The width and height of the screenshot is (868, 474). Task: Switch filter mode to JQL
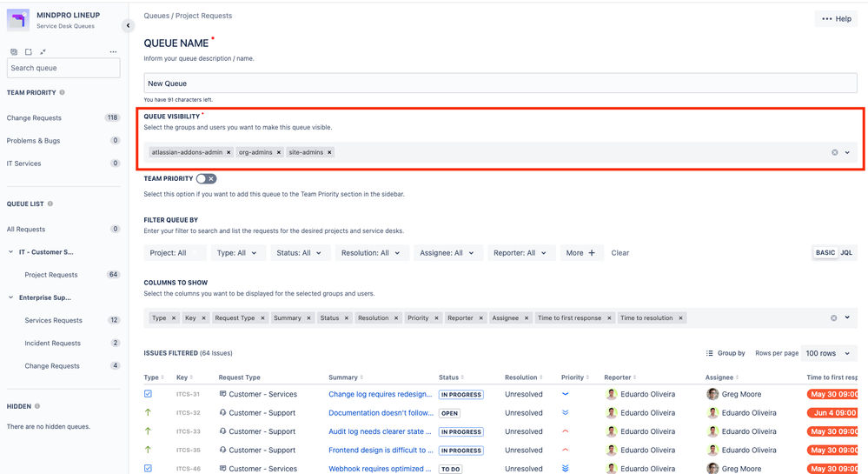[x=846, y=253]
